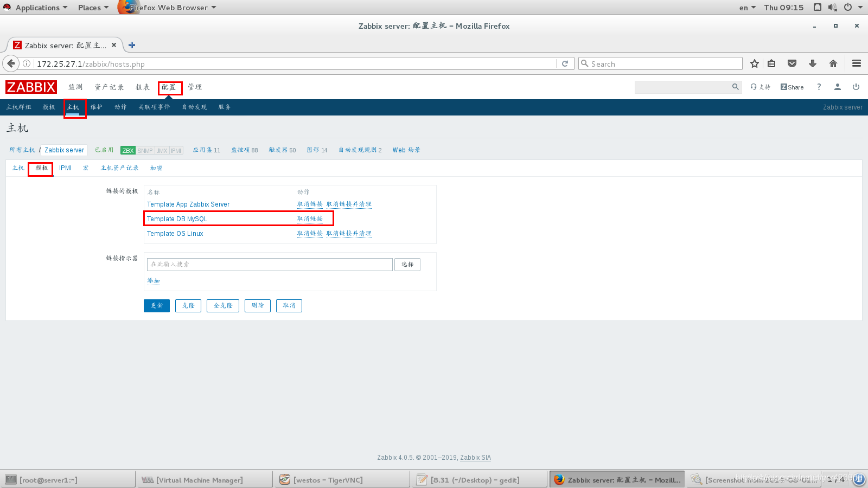The width and height of the screenshot is (868, 488).
Task: Switch to the 主机资产记录 tab
Action: [x=119, y=168]
